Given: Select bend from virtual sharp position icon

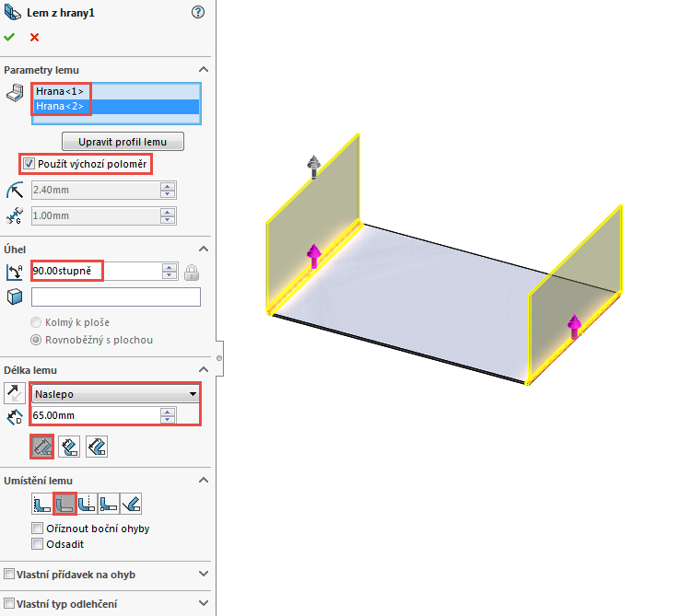Looking at the screenshot, I should (109, 504).
